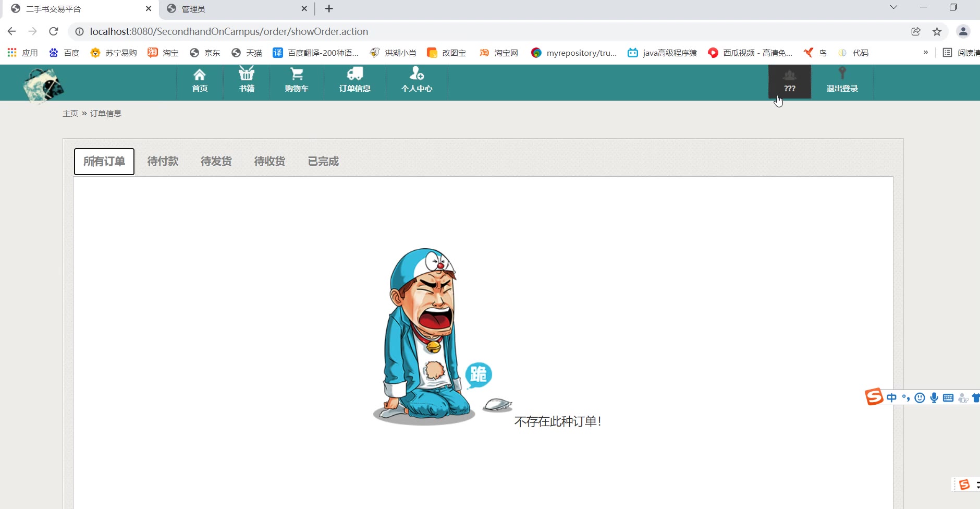980x509 pixels.
Task: Open the 京东 bookmark
Action: pyautogui.click(x=205, y=53)
